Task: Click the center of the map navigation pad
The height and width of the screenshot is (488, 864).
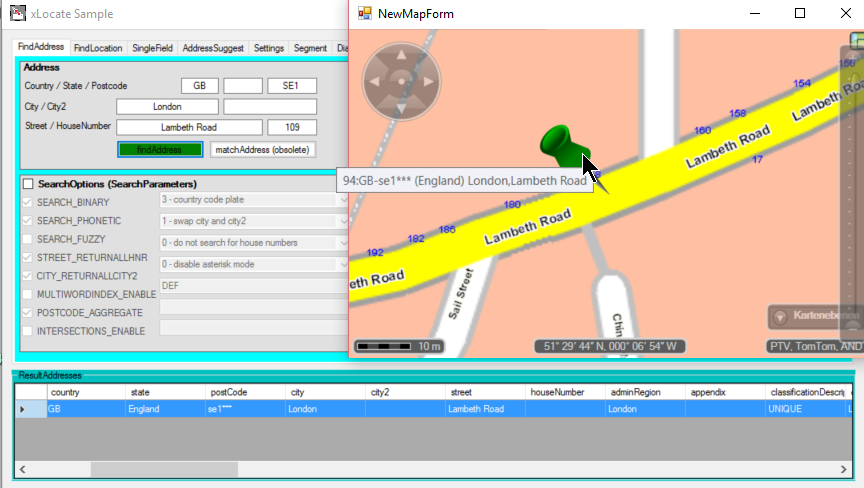Action: (x=400, y=80)
